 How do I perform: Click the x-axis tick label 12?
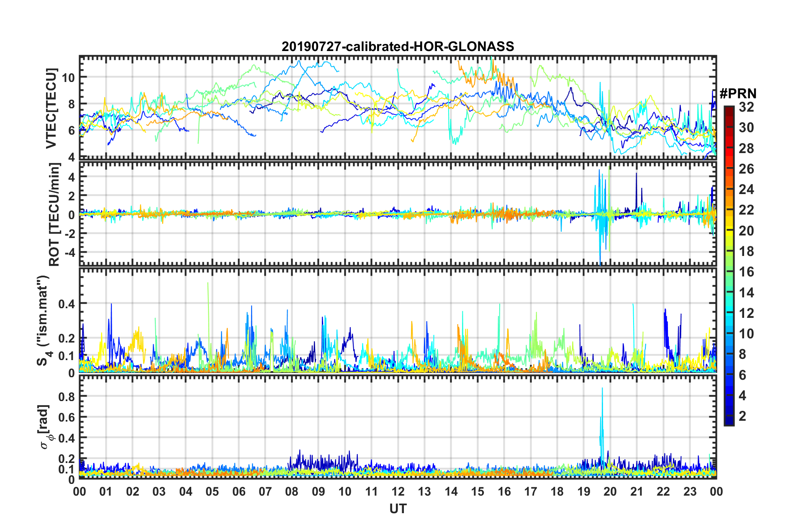(x=398, y=491)
